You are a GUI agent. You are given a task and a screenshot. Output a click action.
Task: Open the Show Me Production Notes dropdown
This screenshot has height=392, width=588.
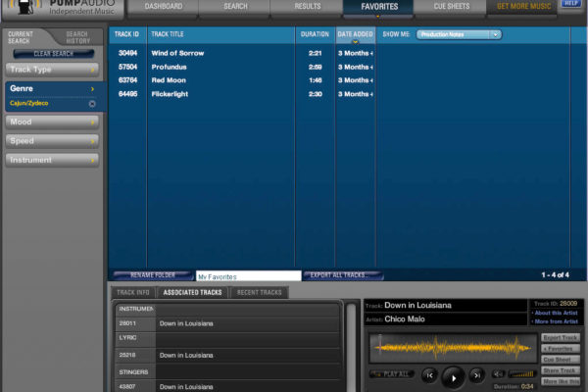pyautogui.click(x=459, y=34)
